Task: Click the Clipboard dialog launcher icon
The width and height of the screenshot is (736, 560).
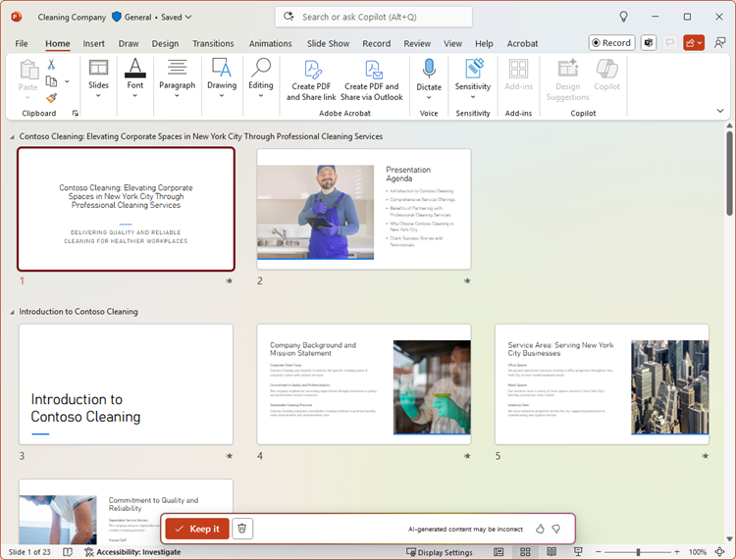Action: point(76,113)
